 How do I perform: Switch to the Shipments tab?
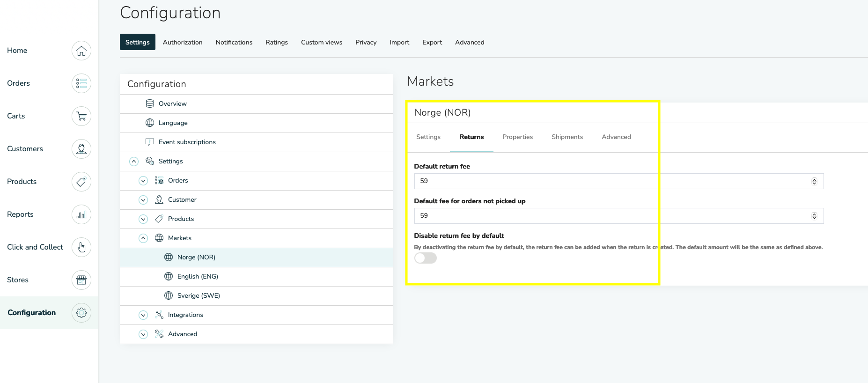tap(567, 137)
